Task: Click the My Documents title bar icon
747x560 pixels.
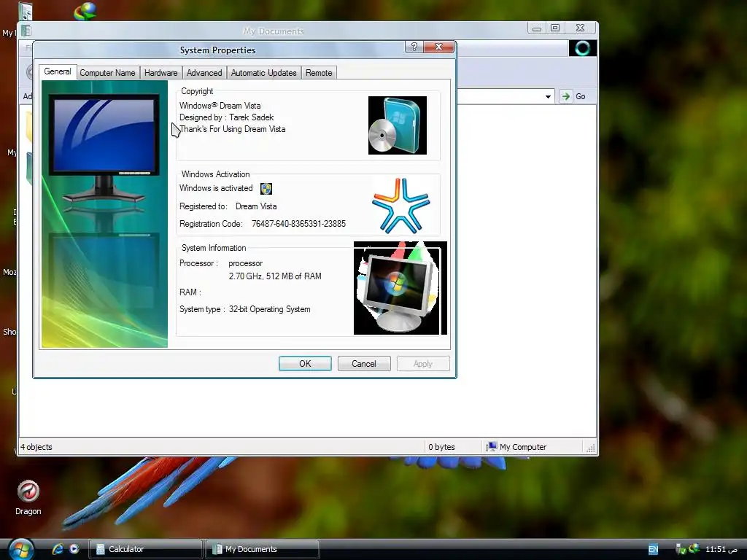Action: coord(26,31)
